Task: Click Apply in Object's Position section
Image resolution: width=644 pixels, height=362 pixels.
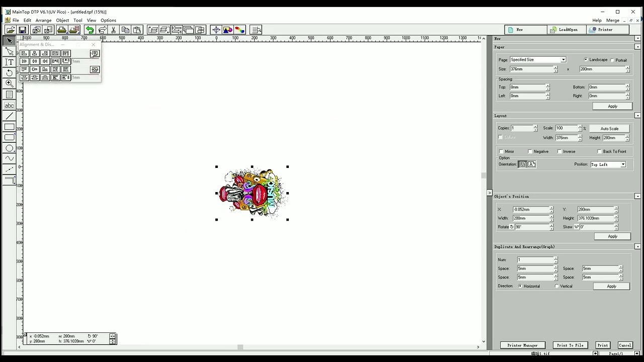Action: (x=612, y=236)
